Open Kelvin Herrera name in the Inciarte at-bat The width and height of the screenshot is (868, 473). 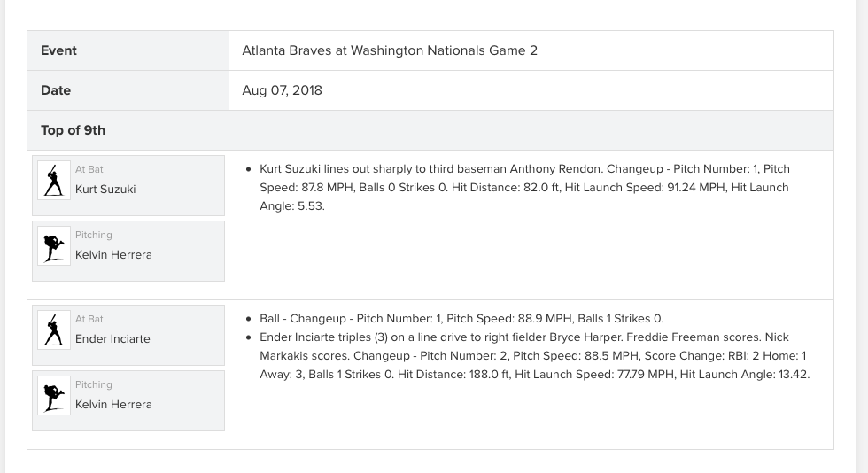pyautogui.click(x=113, y=404)
